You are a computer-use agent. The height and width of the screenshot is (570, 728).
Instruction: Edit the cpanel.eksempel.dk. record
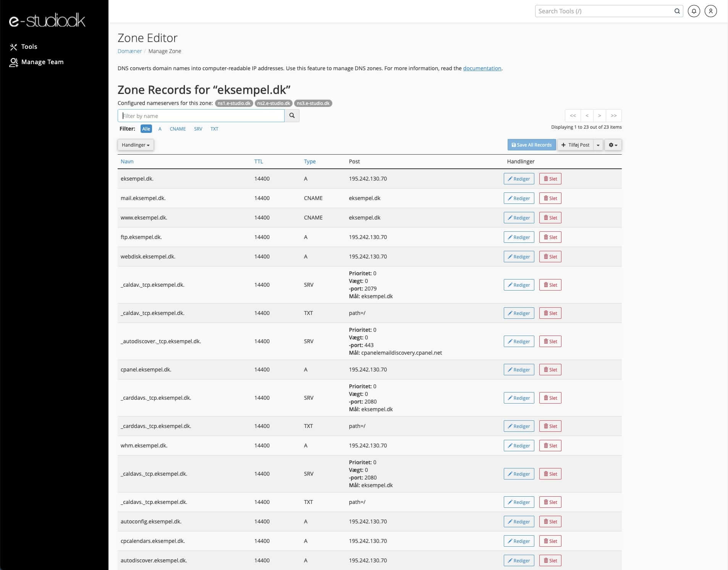(x=519, y=370)
